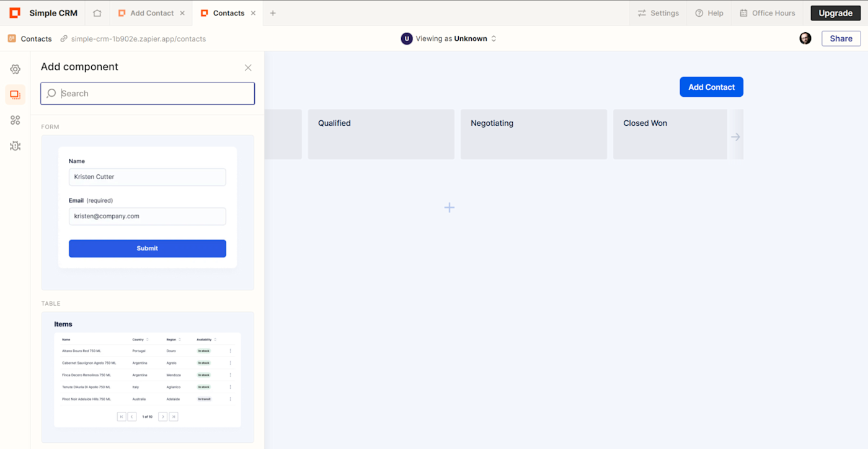
Task: Click the kanban right arrow
Action: pyautogui.click(x=735, y=136)
